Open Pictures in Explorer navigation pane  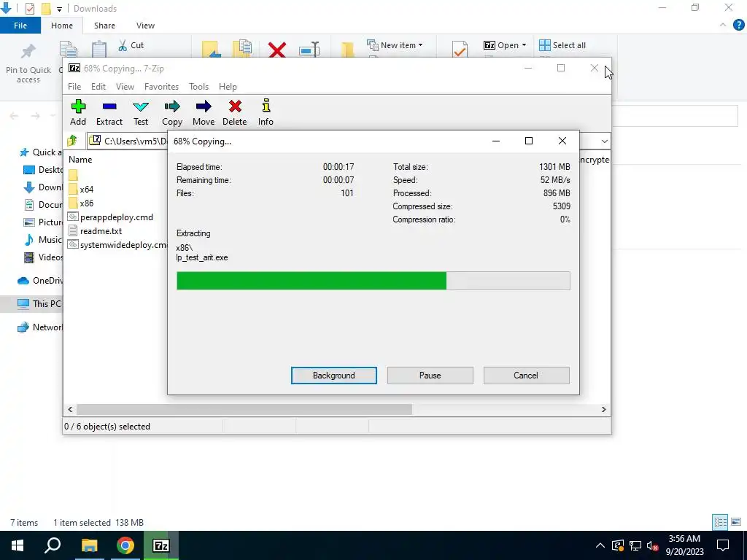(42, 222)
